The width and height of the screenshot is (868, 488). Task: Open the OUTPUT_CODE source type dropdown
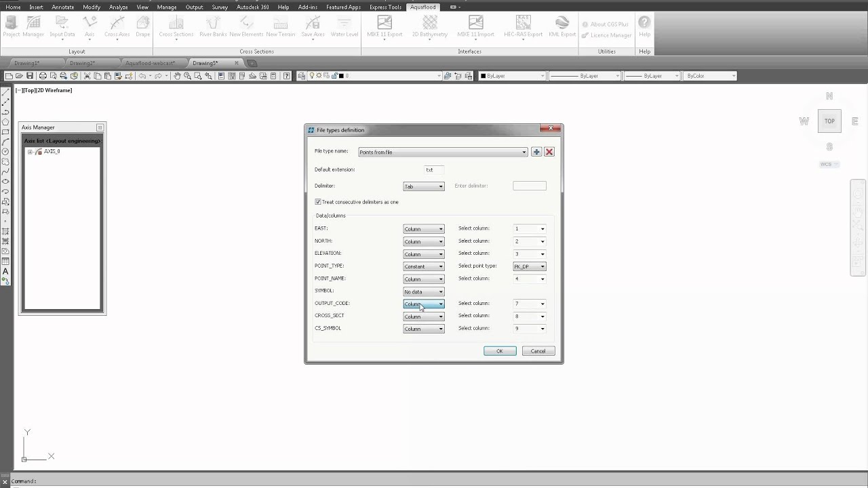pyautogui.click(x=424, y=304)
